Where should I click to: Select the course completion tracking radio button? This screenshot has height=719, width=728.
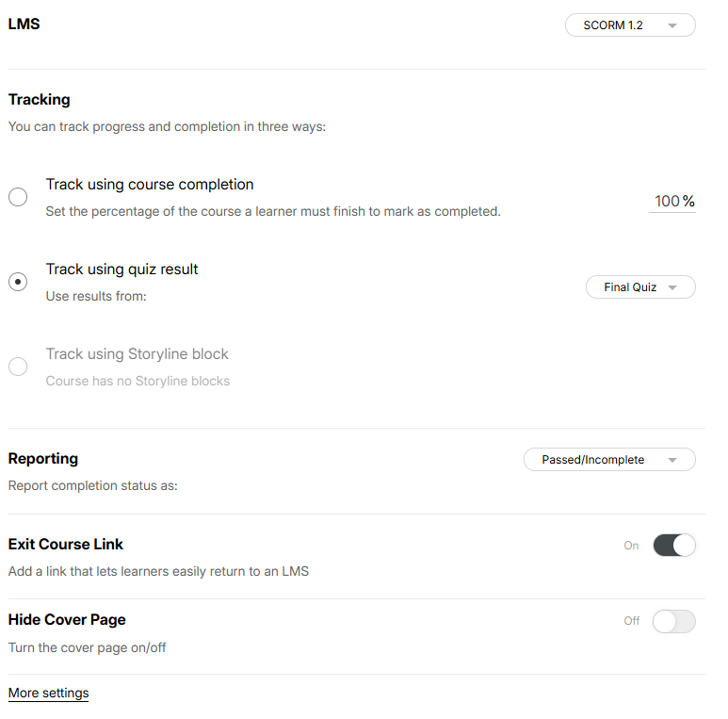(18, 198)
